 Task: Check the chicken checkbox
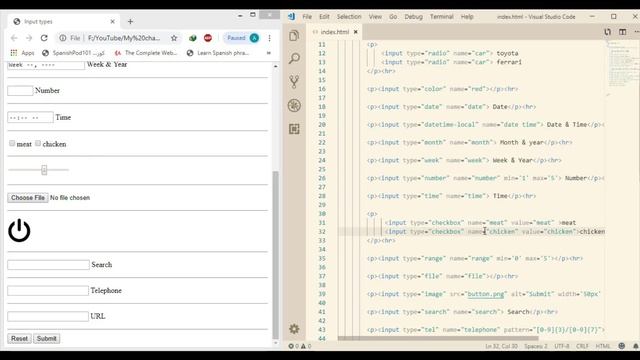click(38, 143)
